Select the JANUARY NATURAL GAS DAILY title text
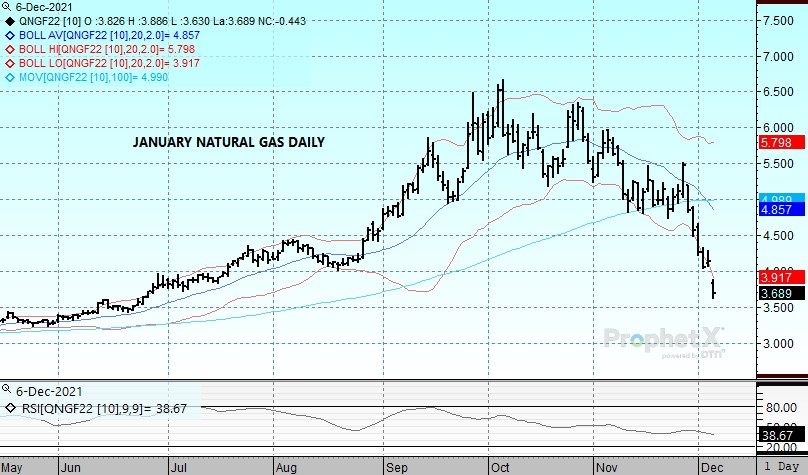Screen dimensions: 808x475 [228, 143]
